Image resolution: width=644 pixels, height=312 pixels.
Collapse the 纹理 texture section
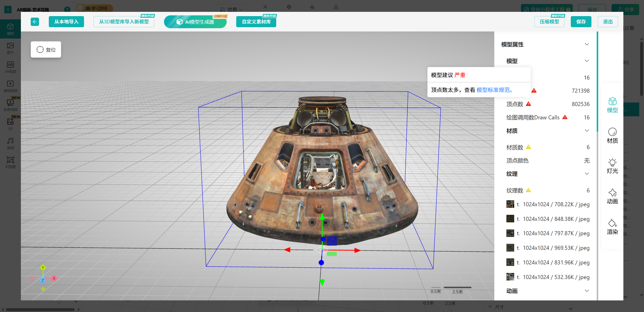[587, 174]
